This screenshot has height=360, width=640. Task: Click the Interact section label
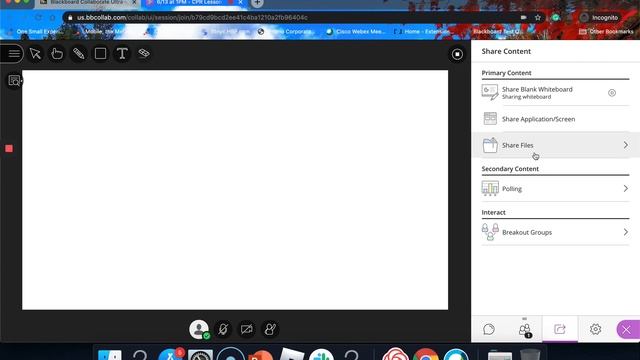coord(493,212)
